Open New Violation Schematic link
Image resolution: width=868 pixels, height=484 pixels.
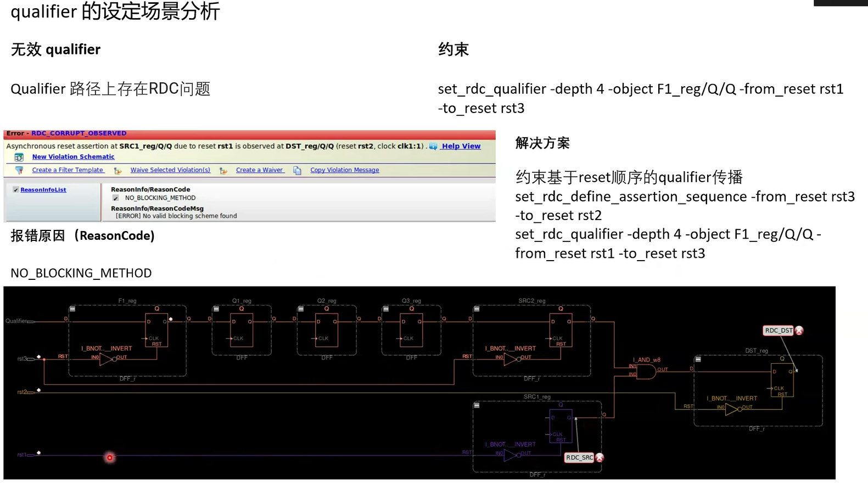pos(73,157)
